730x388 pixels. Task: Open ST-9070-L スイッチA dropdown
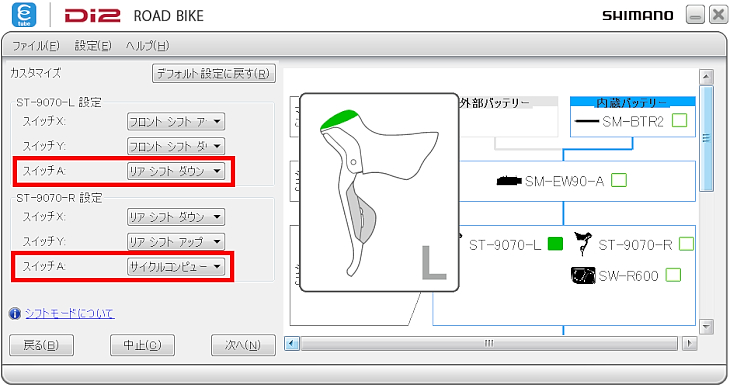pos(176,171)
